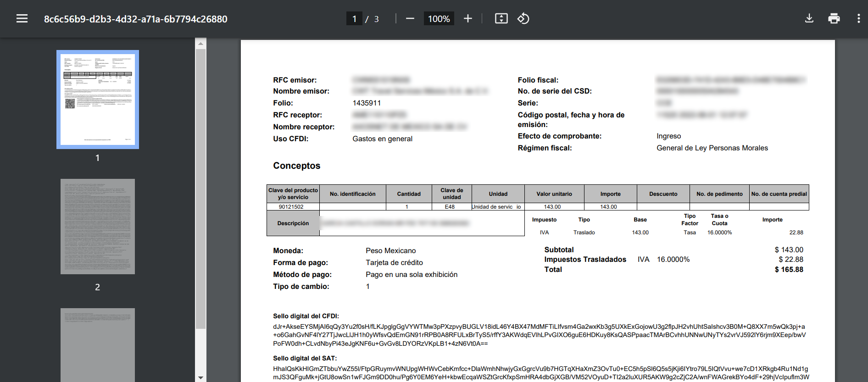868x382 pixels.
Task: Click the sidebar scroll down arrow
Action: click(200, 377)
